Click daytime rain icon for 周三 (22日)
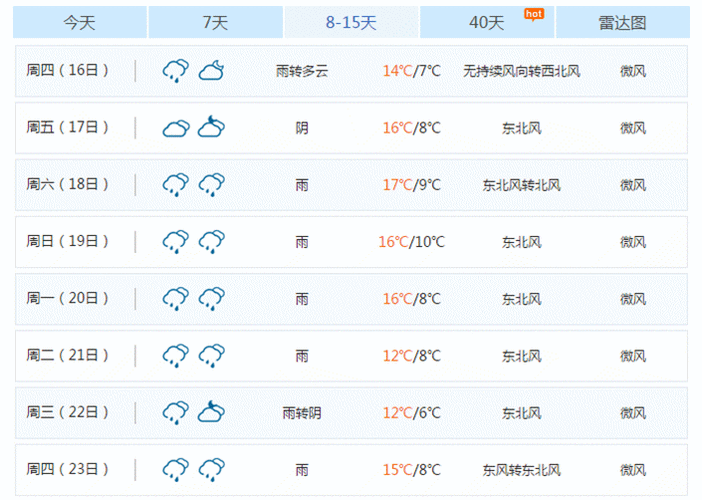702x500 pixels. 176,413
